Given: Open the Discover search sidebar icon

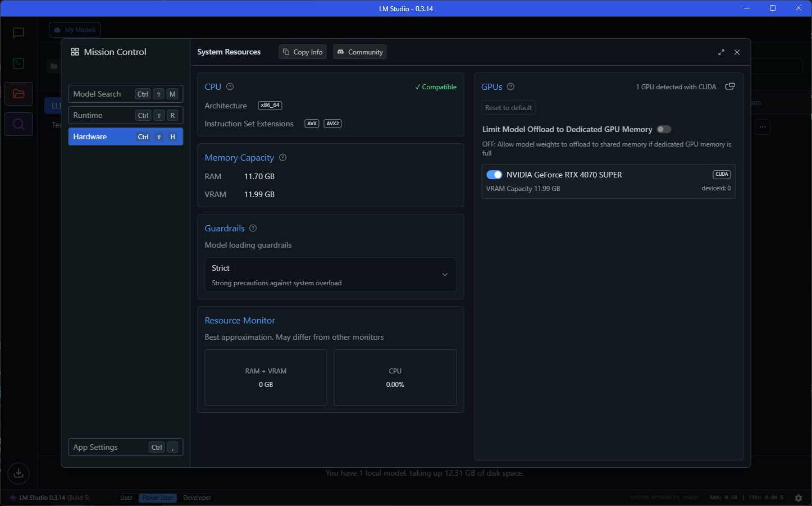Looking at the screenshot, I should click(x=19, y=124).
